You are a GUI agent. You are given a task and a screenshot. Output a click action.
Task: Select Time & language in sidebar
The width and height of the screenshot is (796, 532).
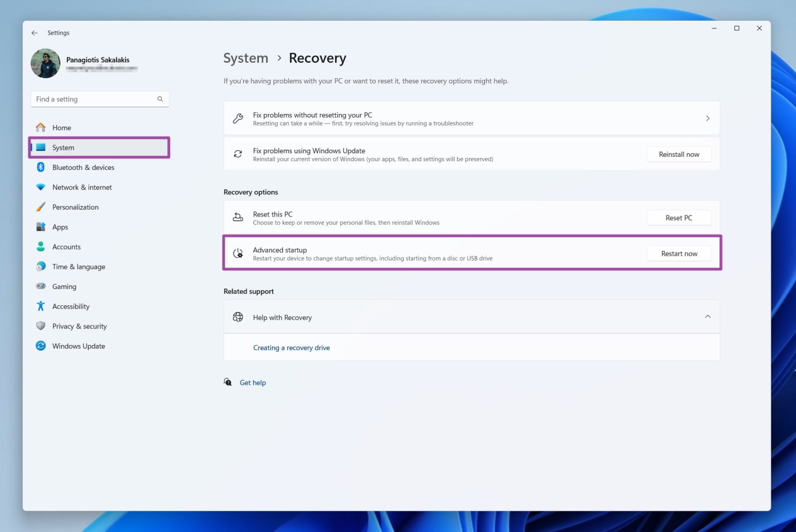click(78, 267)
